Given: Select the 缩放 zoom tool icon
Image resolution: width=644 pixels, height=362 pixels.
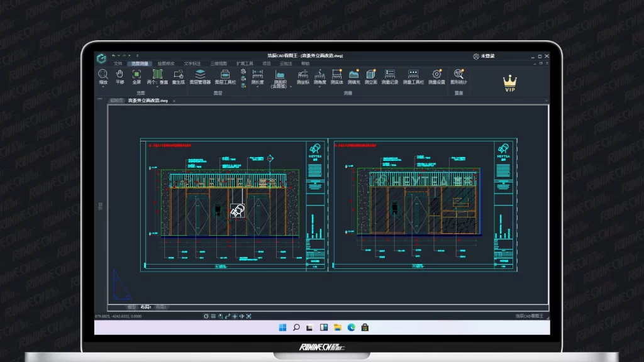Looking at the screenshot, I should coord(103,75).
